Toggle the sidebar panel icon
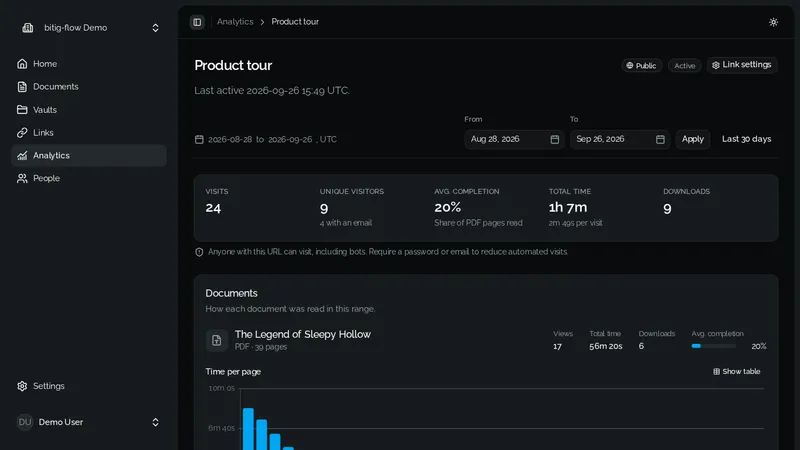This screenshot has height=450, width=800. point(197,22)
